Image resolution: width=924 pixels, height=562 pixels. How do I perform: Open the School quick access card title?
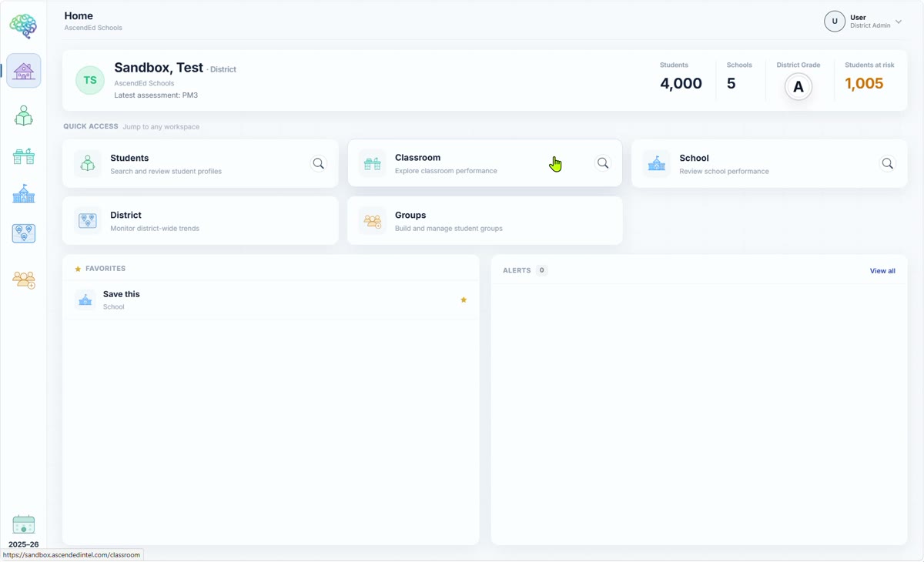[x=694, y=158]
